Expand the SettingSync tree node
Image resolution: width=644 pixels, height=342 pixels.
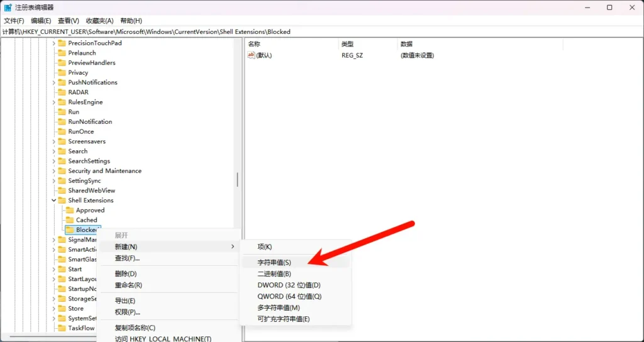click(54, 181)
